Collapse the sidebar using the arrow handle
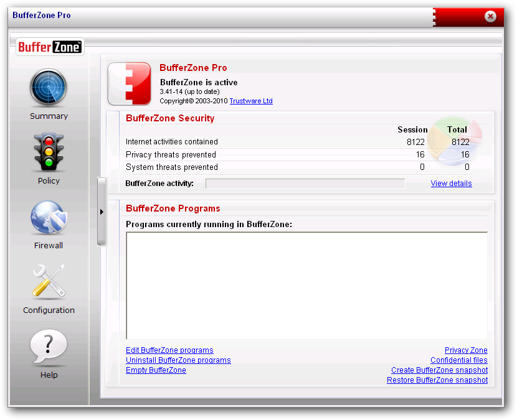The height and width of the screenshot is (420, 517). click(102, 212)
